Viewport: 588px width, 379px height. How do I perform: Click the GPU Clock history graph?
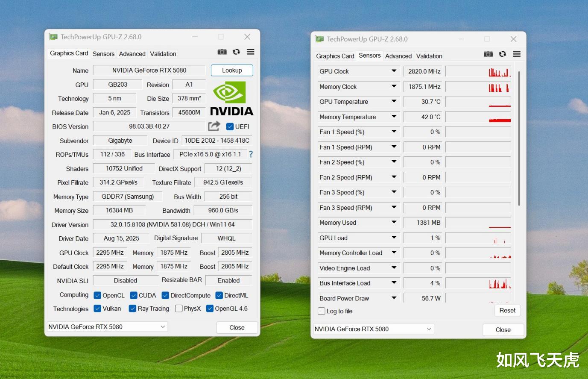(x=478, y=71)
